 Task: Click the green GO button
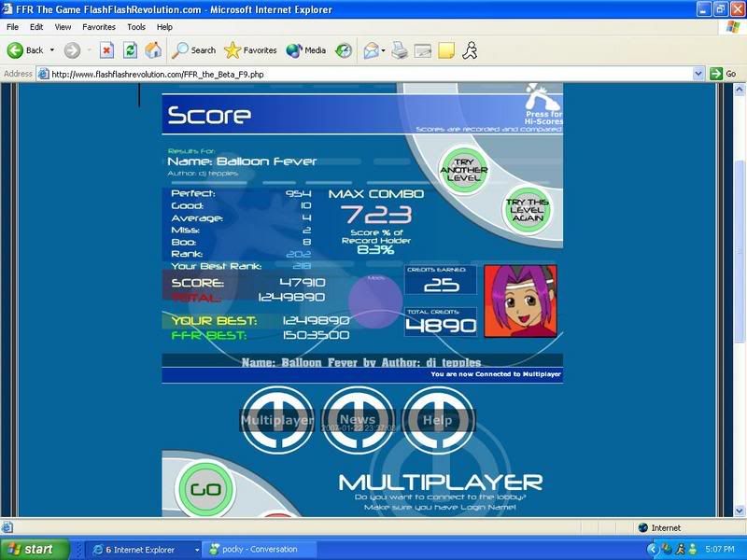click(205, 489)
